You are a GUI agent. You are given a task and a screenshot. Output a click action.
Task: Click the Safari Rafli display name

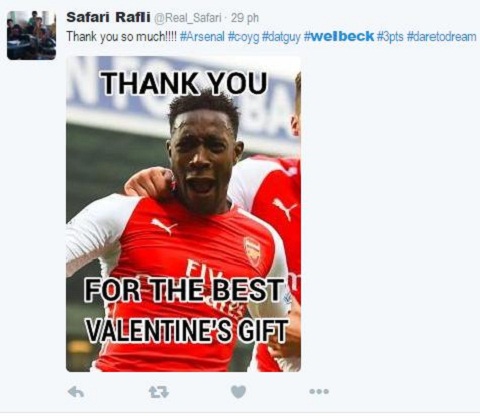point(108,17)
